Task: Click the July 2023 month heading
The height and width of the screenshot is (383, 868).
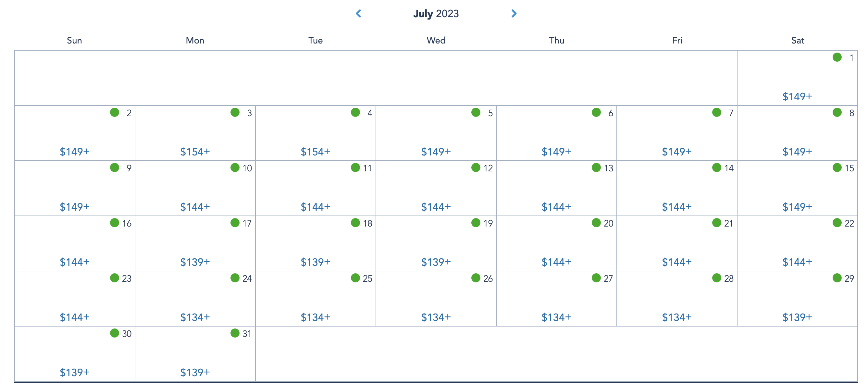Action: pos(436,14)
